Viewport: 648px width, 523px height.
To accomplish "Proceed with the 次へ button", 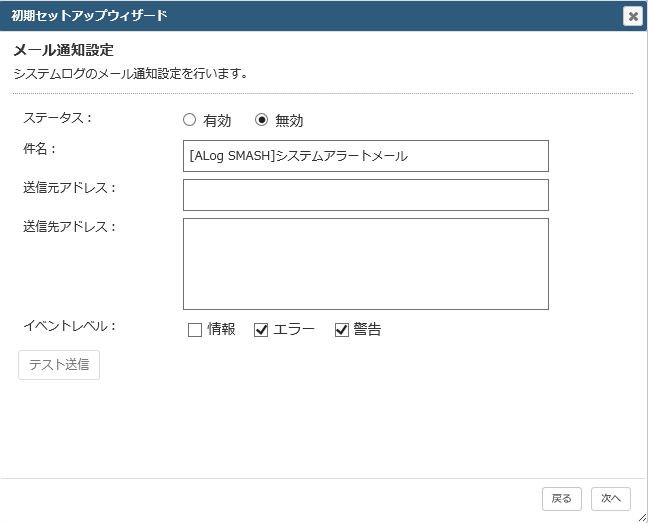I will pyautogui.click(x=611, y=499).
